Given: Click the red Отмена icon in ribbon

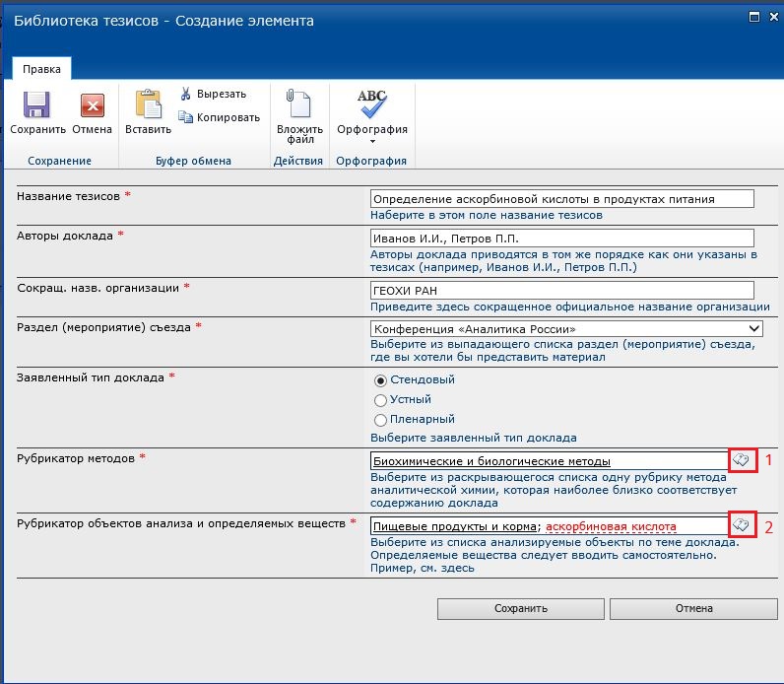Looking at the screenshot, I should point(93,105).
